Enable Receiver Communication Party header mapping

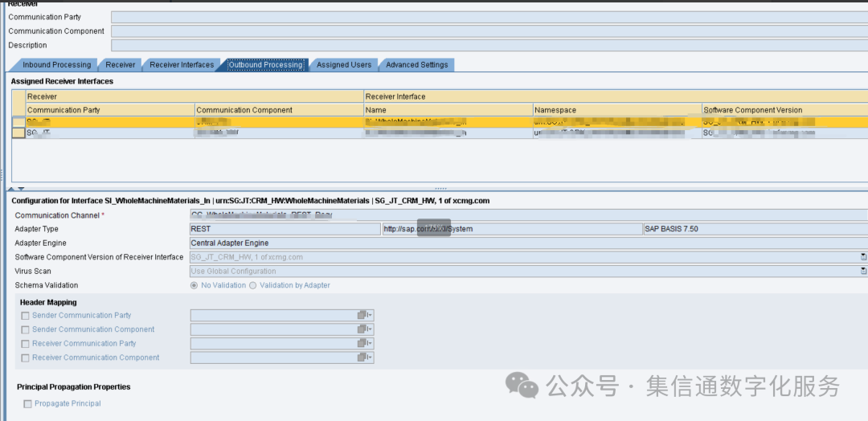(x=25, y=344)
